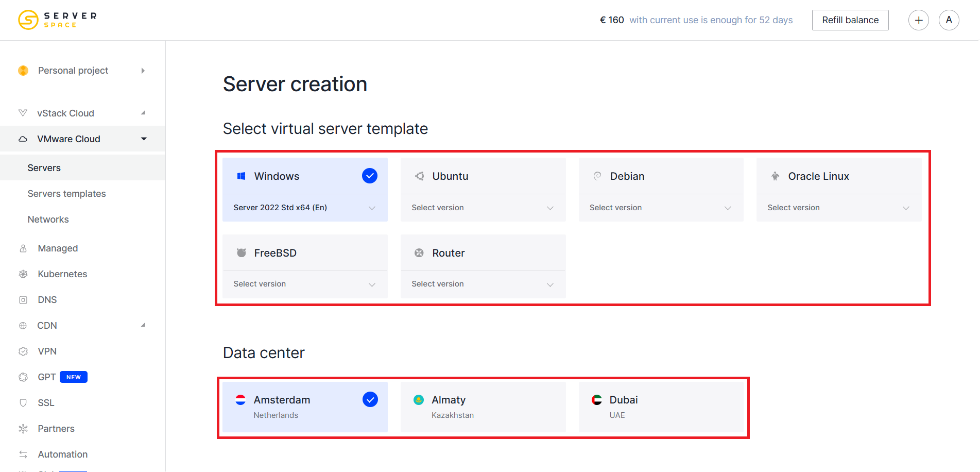The height and width of the screenshot is (472, 980).
Task: Click the Managed sidebar icon
Action: tap(23, 248)
